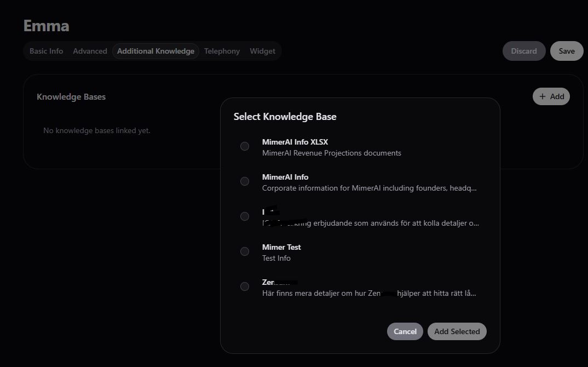Click the Knowledge Bases panel header
This screenshot has height=367, width=588.
(x=71, y=96)
